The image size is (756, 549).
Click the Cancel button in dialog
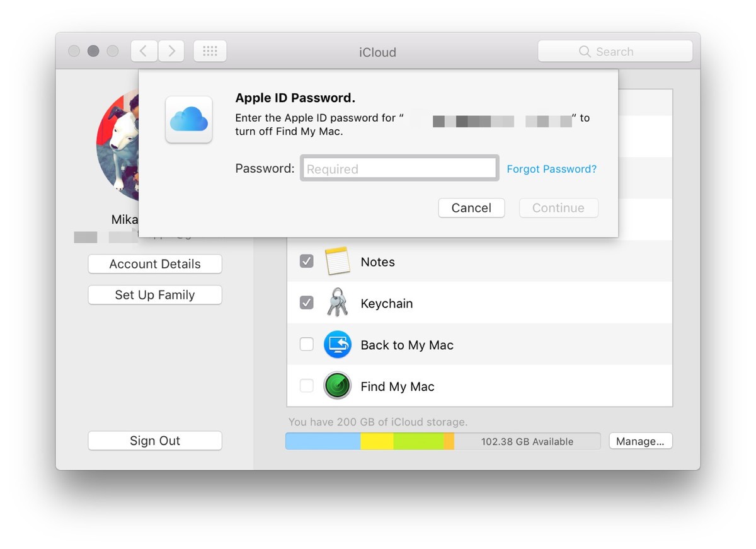pyautogui.click(x=471, y=208)
